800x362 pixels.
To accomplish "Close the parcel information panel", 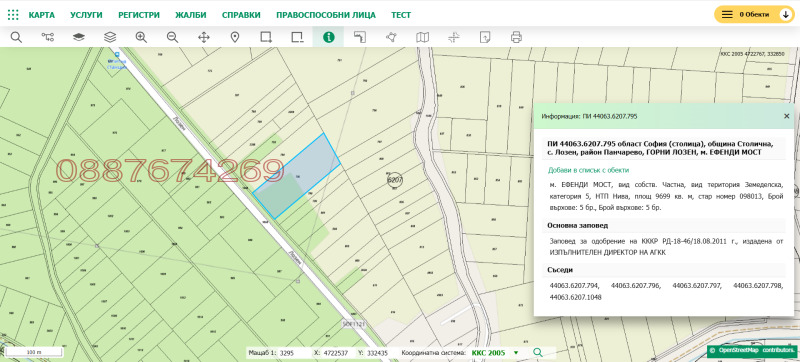I will pos(787,116).
